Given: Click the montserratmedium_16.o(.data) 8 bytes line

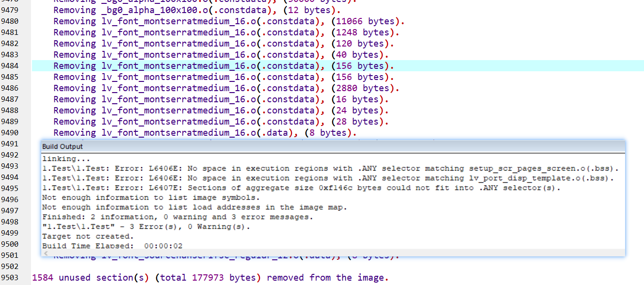Looking at the screenshot, I should pyautogui.click(x=205, y=132).
